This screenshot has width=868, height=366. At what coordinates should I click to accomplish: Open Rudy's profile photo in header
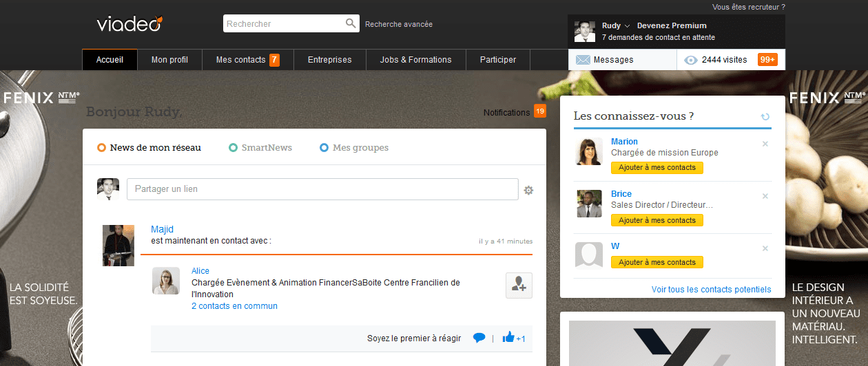click(x=585, y=31)
